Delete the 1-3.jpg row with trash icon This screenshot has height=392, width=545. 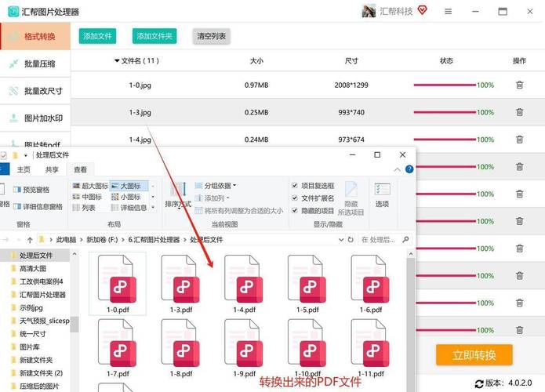[519, 112]
